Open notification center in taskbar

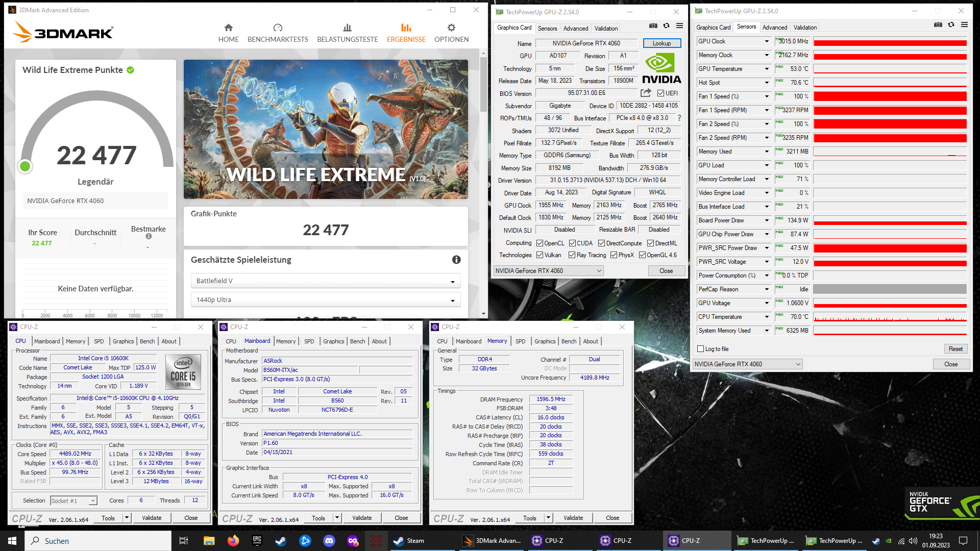coord(963,541)
